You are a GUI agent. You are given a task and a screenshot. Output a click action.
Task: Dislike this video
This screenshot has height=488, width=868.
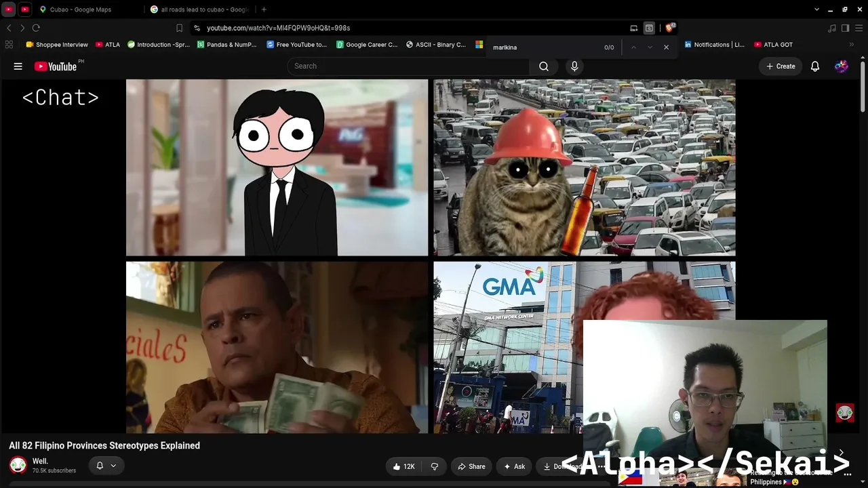[435, 466]
